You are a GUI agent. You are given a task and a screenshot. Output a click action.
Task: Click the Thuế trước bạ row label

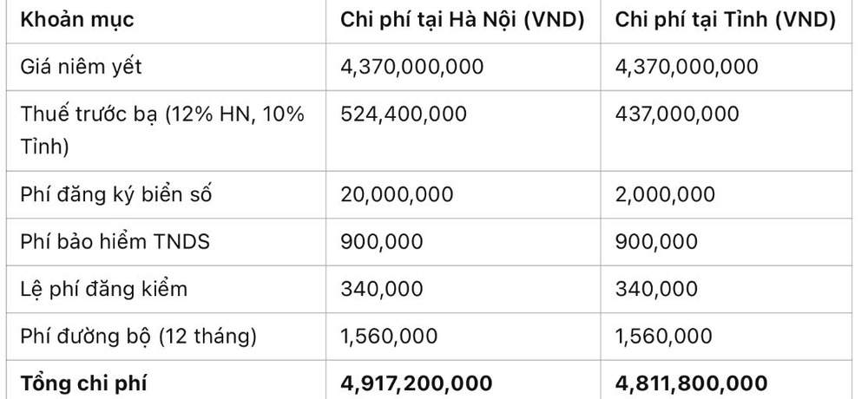click(x=162, y=131)
